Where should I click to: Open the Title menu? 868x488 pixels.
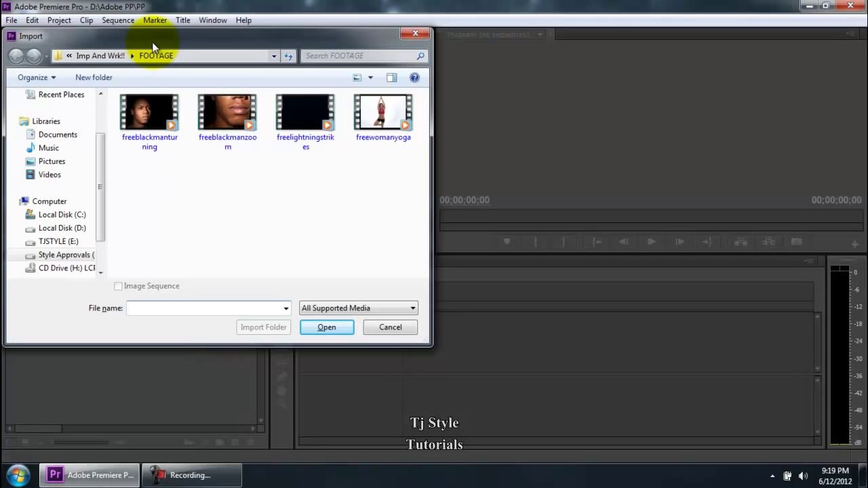(183, 20)
